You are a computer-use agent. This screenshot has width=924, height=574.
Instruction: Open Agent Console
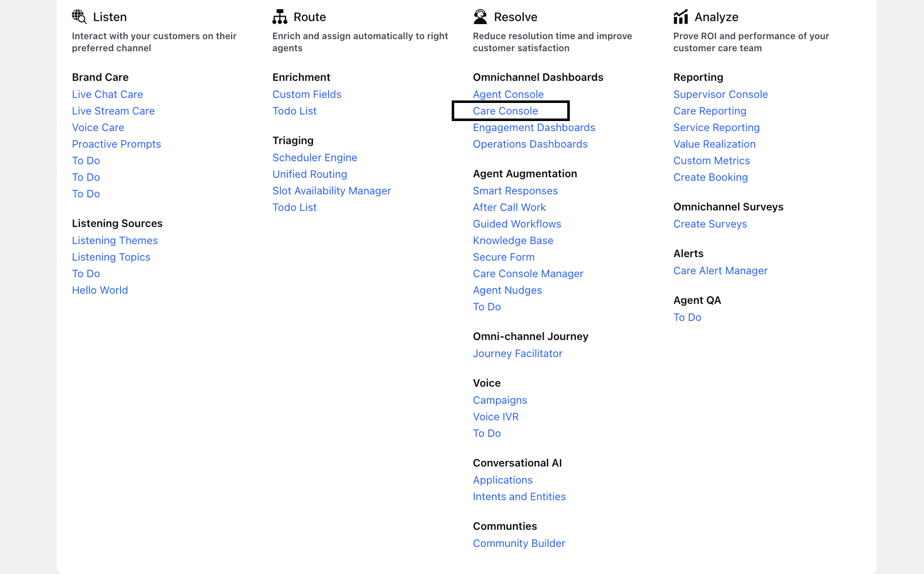[508, 94]
